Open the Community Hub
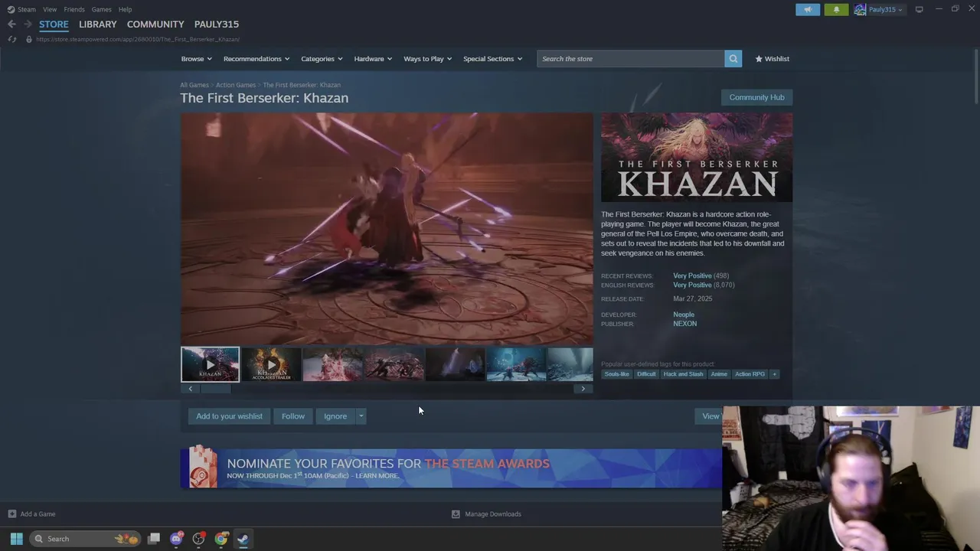 [756, 97]
